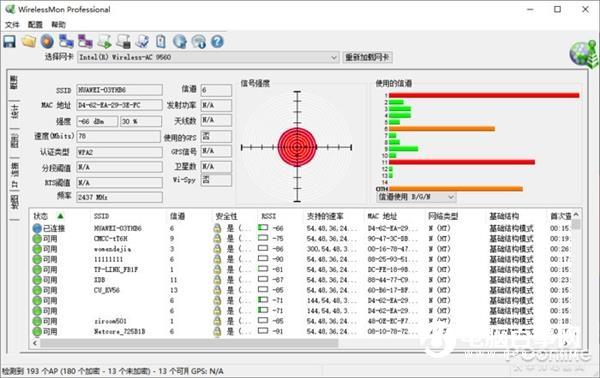
Task: Click the lock icon in CMCC row
Action: coord(217,239)
